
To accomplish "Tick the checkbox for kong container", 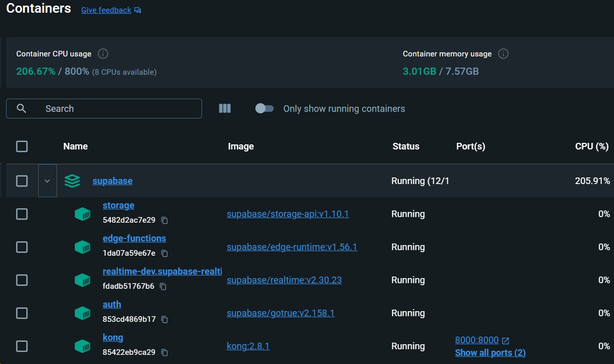I will coord(22,346).
